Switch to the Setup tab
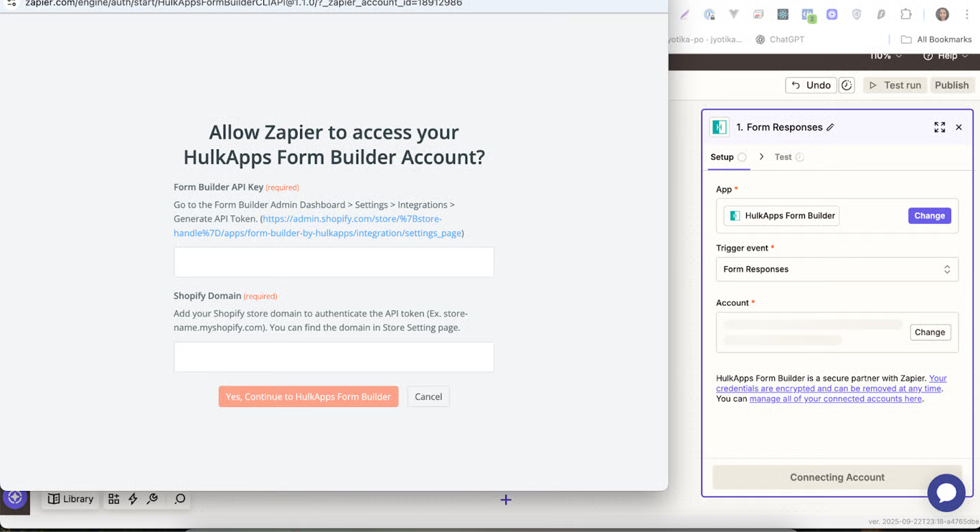The image size is (980, 532). tap(728, 157)
